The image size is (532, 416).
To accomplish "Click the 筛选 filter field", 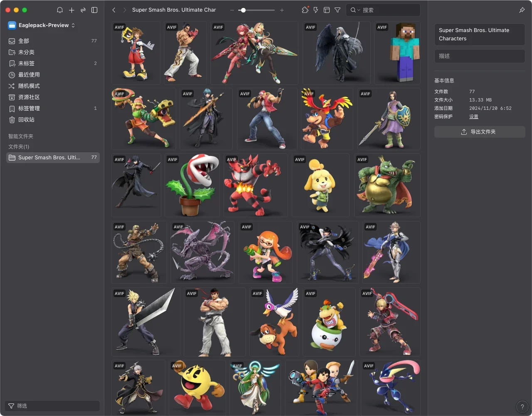I will pyautogui.click(x=52, y=406).
